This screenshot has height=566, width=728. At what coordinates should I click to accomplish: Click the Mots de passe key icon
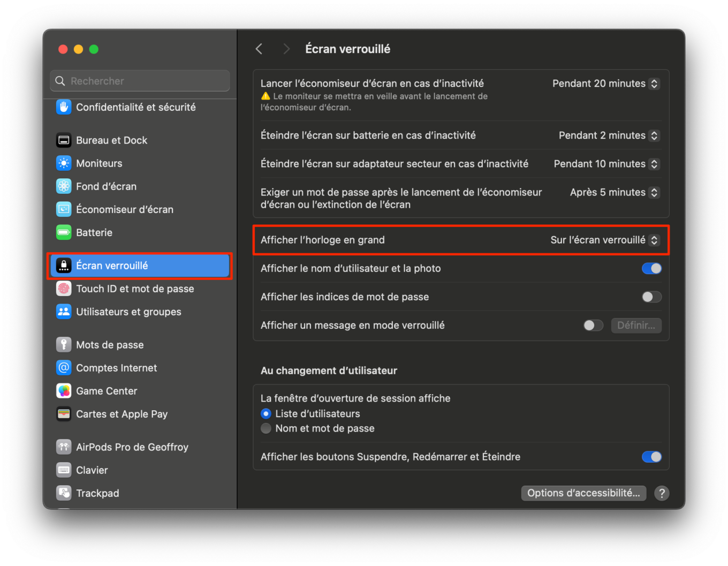[64, 345]
